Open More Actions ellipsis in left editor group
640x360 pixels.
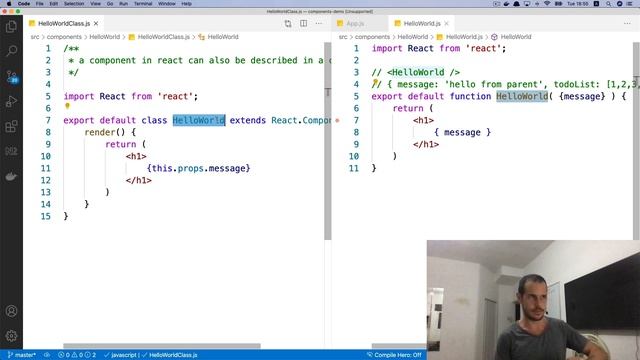(x=319, y=24)
